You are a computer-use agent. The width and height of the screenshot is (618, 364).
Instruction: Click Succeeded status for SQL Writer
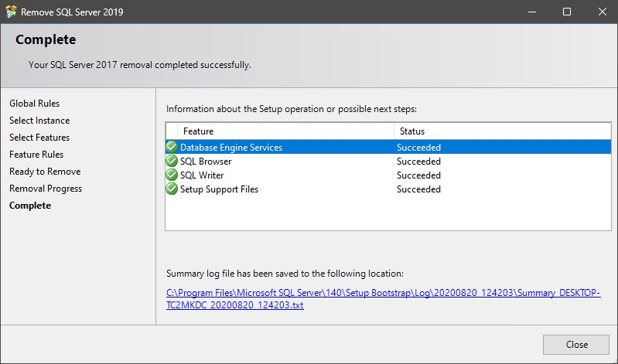click(x=418, y=175)
